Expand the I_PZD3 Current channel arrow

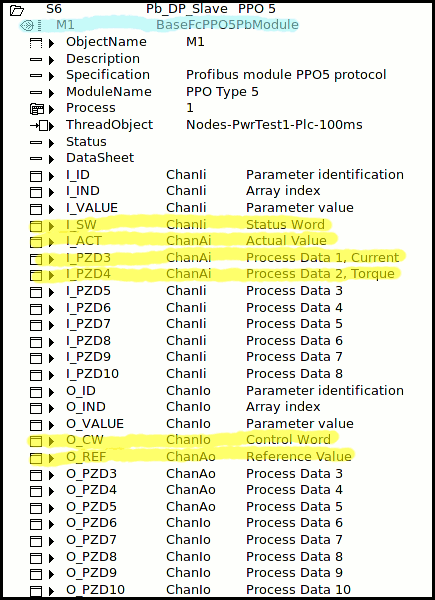coord(52,259)
